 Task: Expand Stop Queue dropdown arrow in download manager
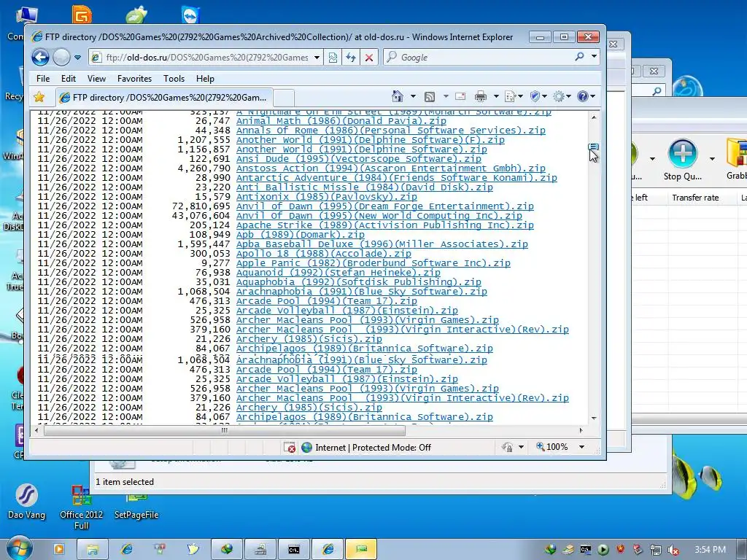tap(712, 159)
